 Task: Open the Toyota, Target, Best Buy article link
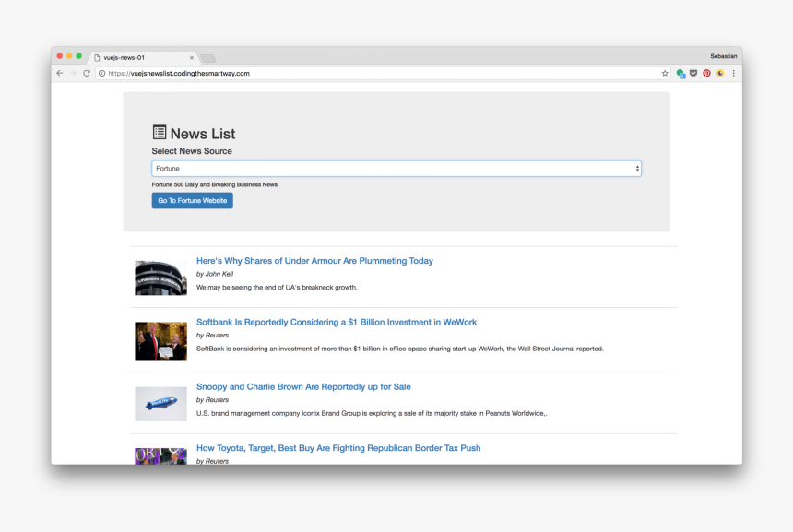coord(338,448)
